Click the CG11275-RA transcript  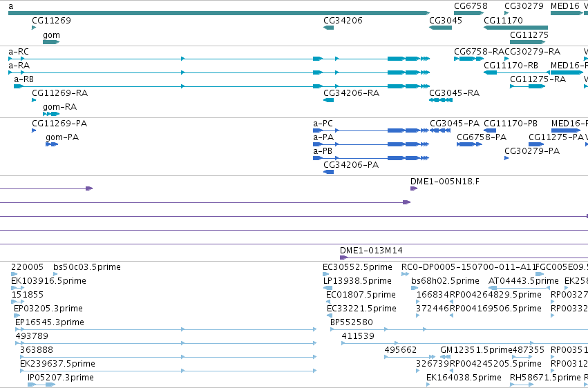click(538, 79)
